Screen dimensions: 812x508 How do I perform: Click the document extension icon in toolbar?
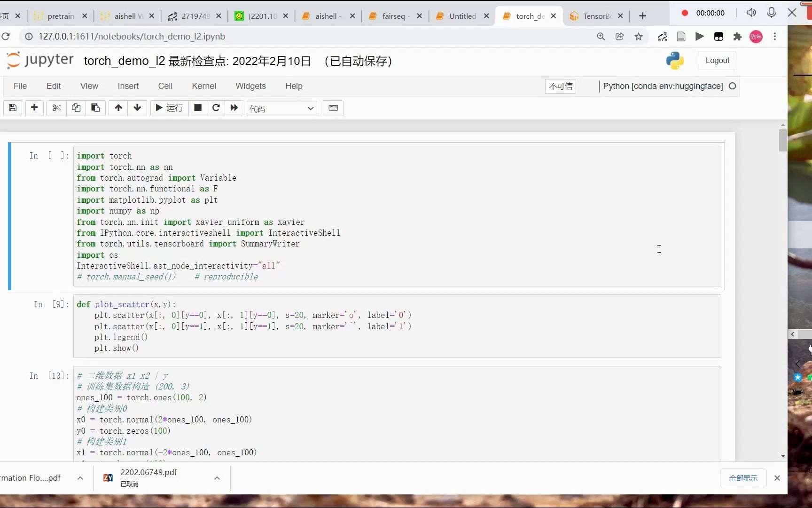coord(681,36)
